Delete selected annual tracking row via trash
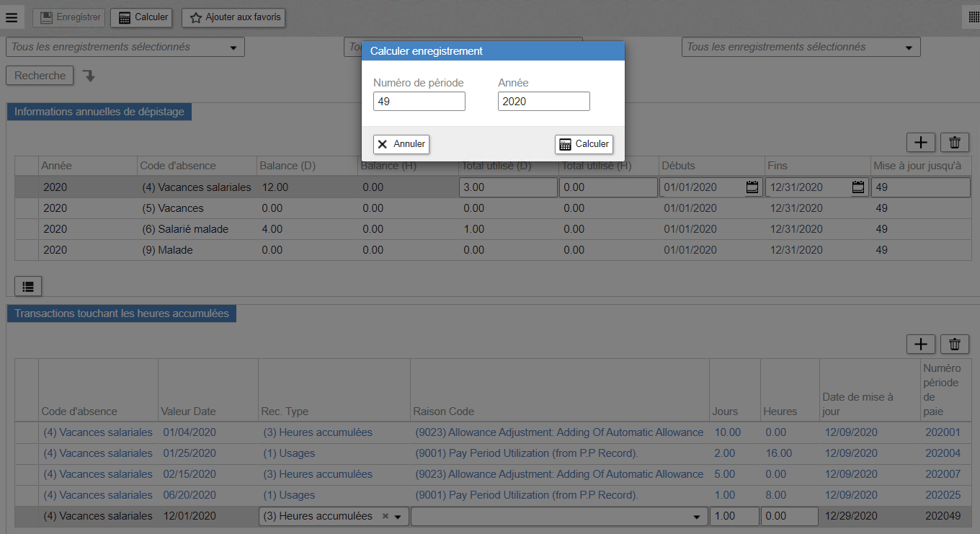Viewport: 980px width, 534px height. (x=955, y=143)
